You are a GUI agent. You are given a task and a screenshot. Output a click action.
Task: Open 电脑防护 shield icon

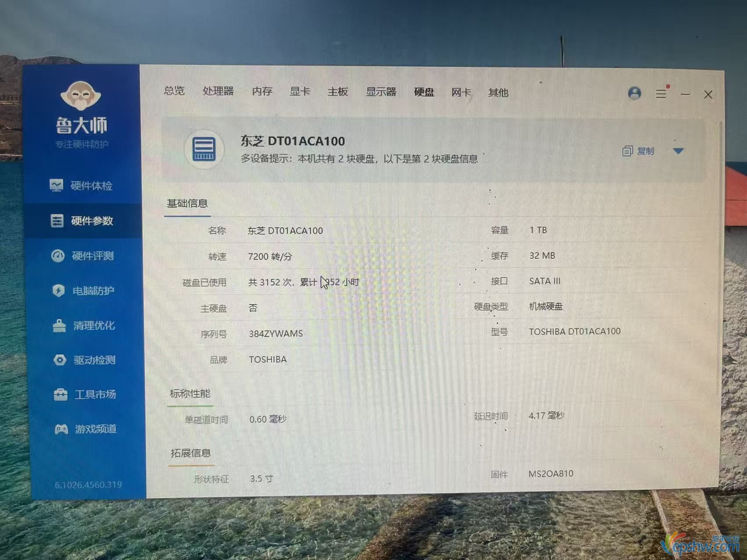58,291
